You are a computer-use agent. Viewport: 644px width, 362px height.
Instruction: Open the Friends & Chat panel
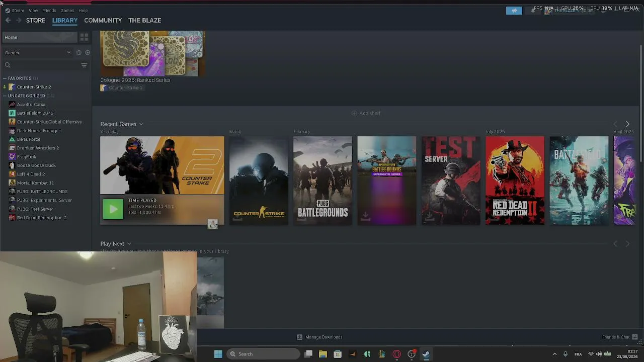[x=620, y=337]
